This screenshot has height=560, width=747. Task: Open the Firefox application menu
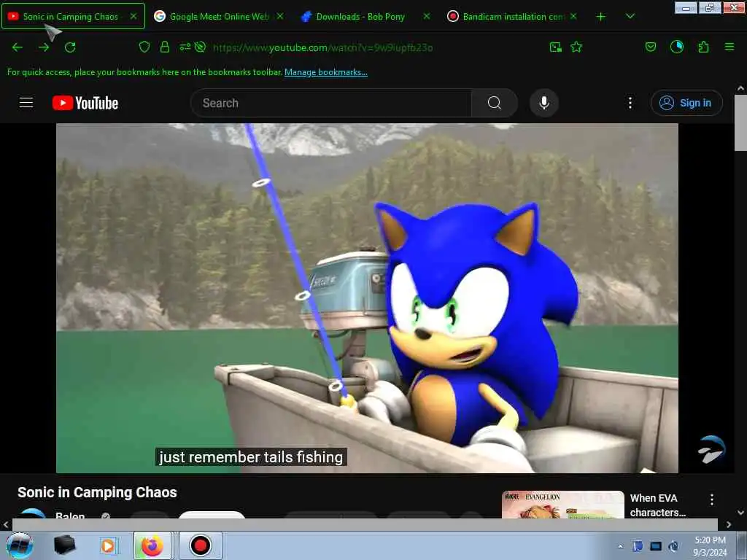(729, 47)
